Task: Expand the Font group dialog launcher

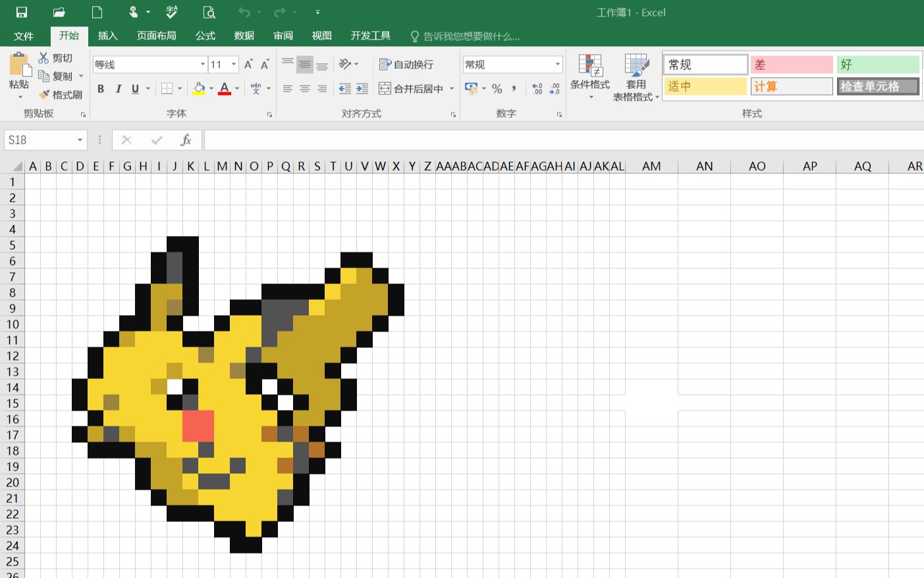Action: 270,115
